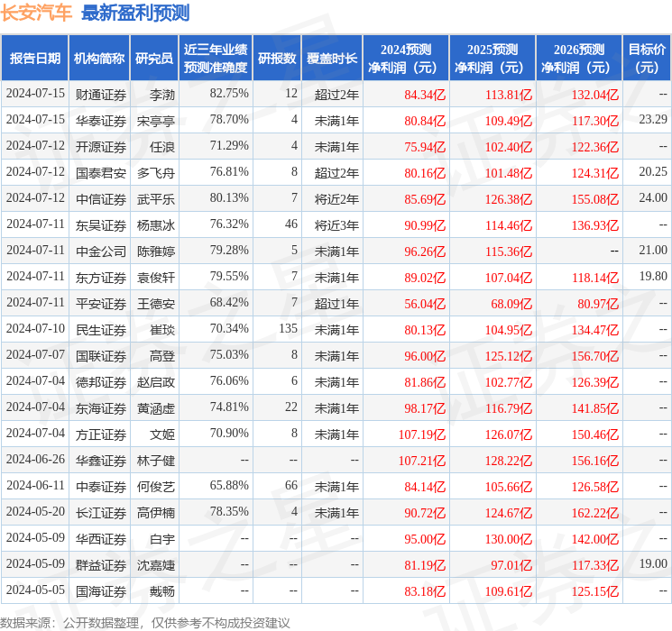The height and width of the screenshot is (631, 672).
Task: Click analyst name 陈雅婷
Action: pyautogui.click(x=156, y=251)
